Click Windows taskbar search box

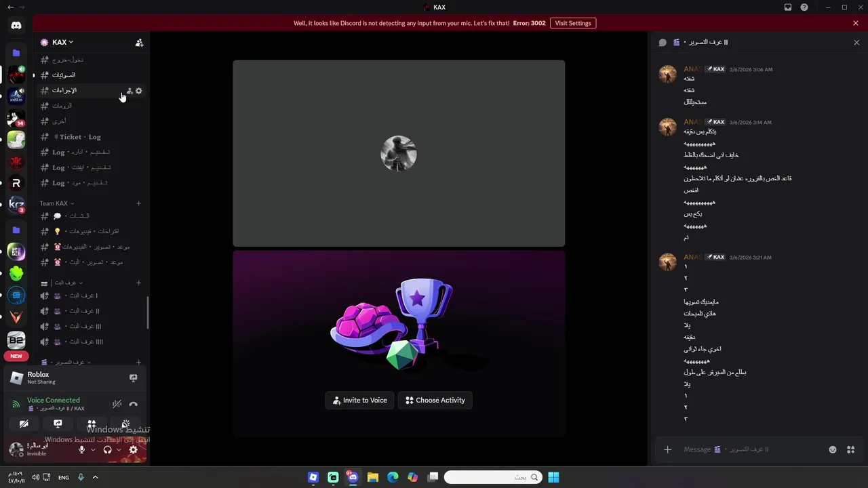click(493, 477)
